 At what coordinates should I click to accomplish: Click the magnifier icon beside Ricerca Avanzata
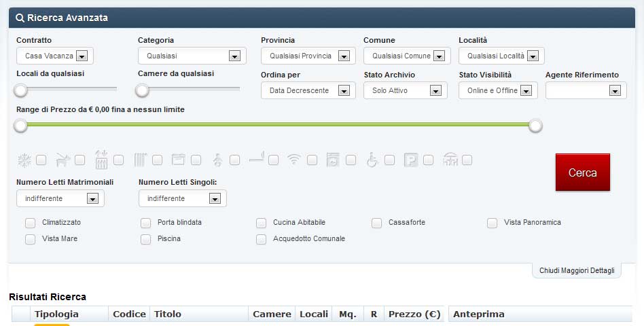coord(20,18)
